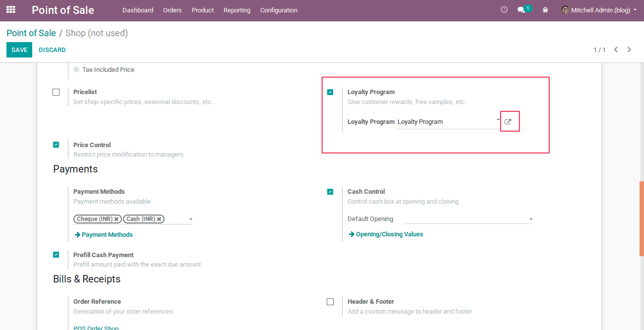Open Default Opening dropdown
This screenshot has width=644, height=330.
(468, 219)
